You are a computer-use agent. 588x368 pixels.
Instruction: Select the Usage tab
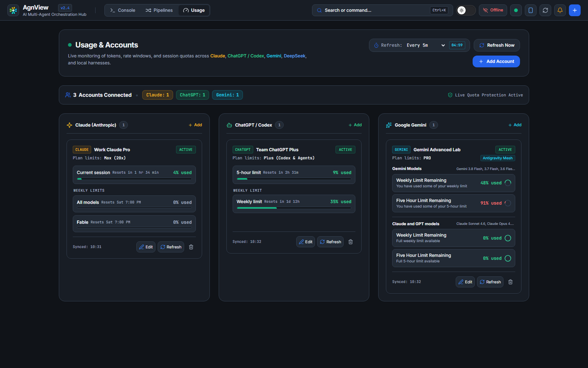pos(194,10)
